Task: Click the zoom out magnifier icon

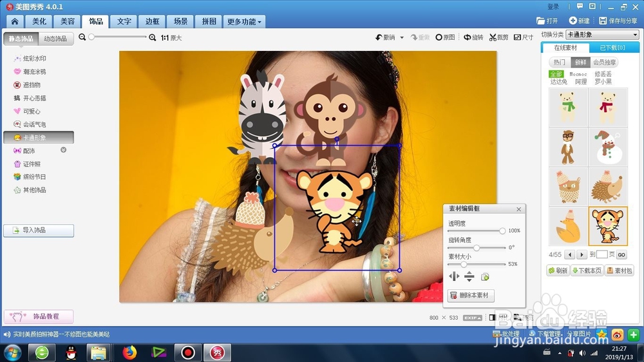Action: tap(82, 37)
